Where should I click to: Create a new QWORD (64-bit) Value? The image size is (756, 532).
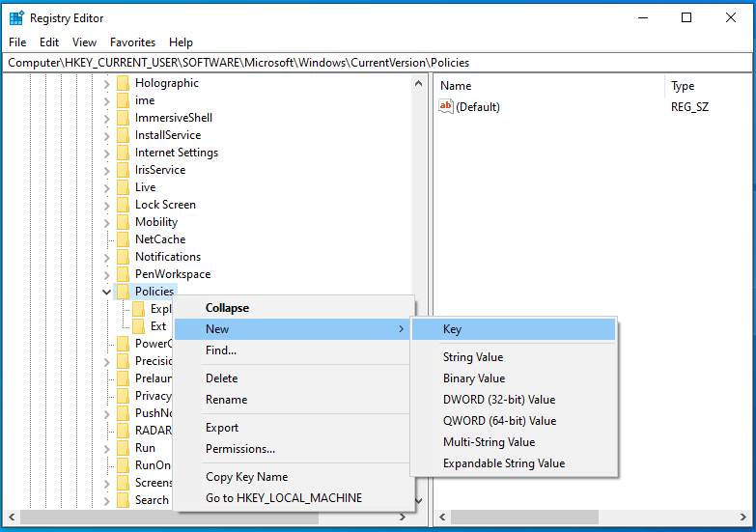(514, 421)
